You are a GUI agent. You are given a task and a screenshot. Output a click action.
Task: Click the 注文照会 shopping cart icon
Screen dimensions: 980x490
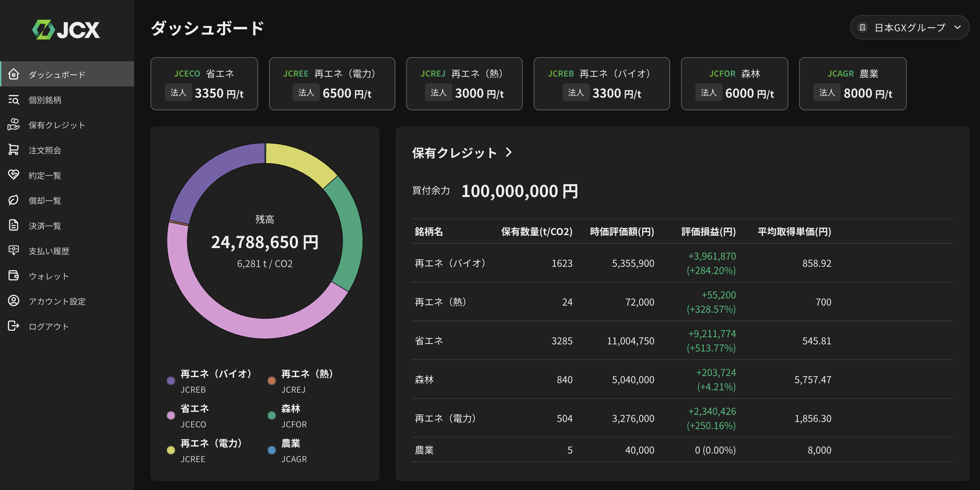click(14, 150)
